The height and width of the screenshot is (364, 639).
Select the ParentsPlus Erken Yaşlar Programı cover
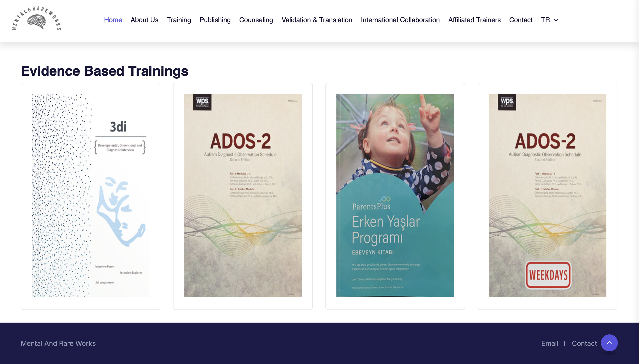click(395, 195)
